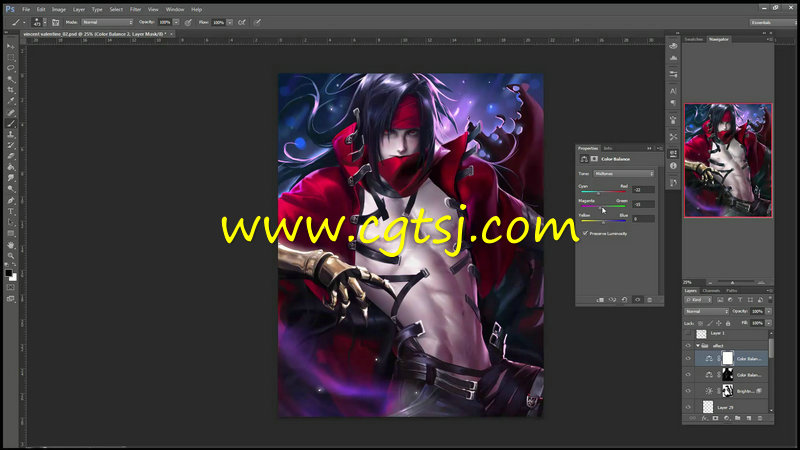Image resolution: width=800 pixels, height=450 pixels.
Task: Open the File menu
Action: (x=26, y=9)
